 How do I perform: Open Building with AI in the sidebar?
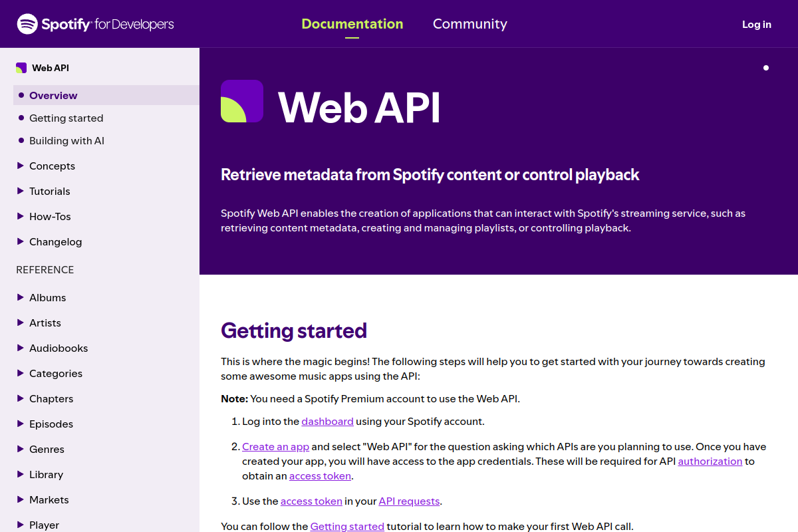click(66, 140)
